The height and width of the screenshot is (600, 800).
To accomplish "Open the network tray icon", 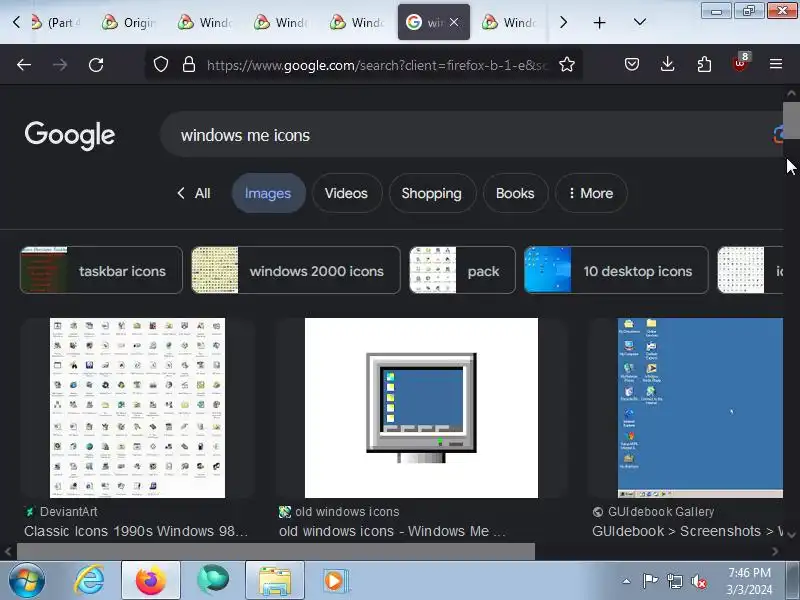I will pos(674,581).
